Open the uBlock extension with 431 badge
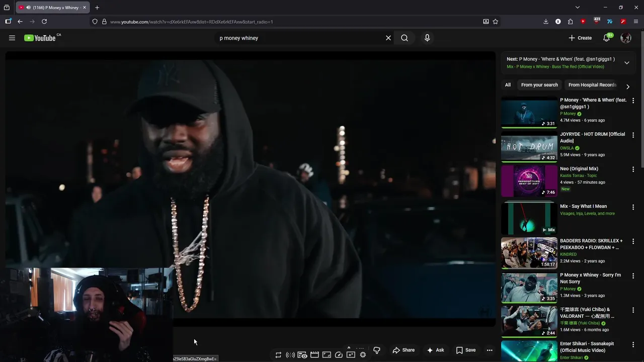The height and width of the screenshot is (362, 644). [597, 21]
